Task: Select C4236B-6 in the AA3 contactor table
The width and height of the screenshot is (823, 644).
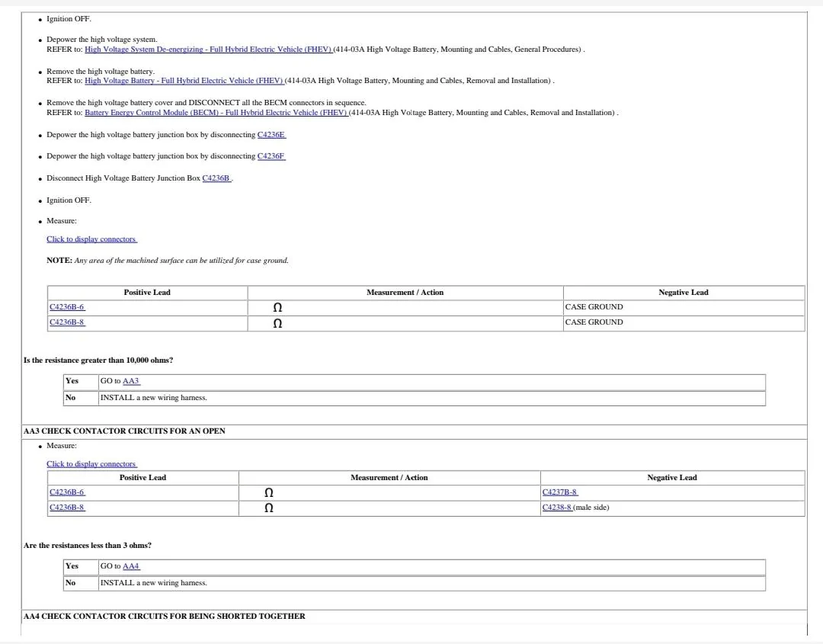Action: pos(67,492)
